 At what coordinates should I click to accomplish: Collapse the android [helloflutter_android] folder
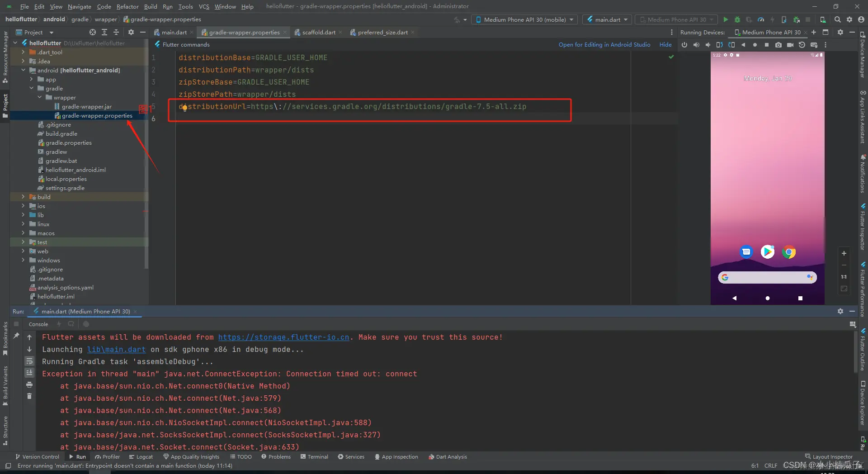[x=23, y=70]
